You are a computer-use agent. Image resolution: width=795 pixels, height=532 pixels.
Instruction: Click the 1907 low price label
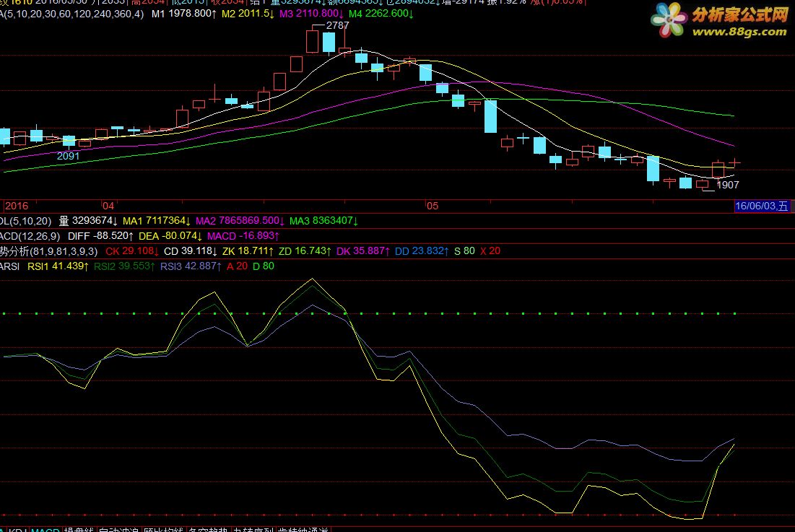(x=728, y=185)
